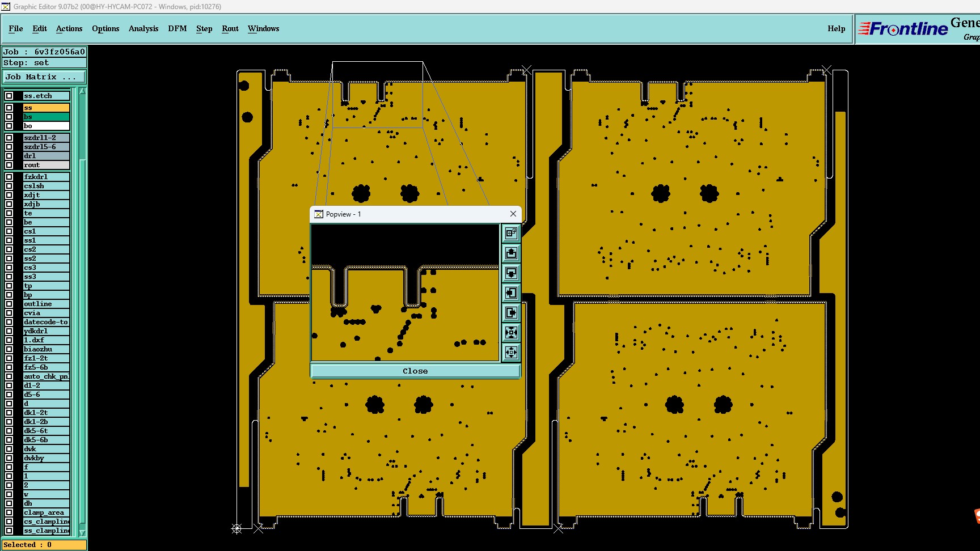Click the pan right icon in Popview
980x551 pixels.
[511, 312]
